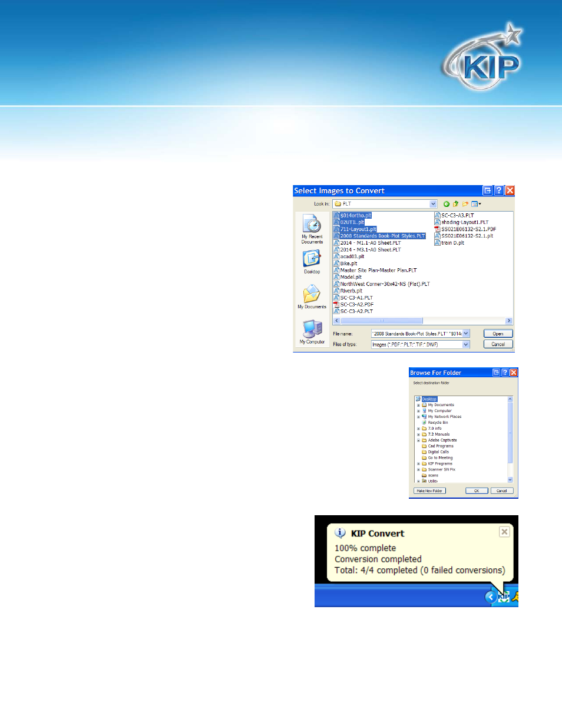Image resolution: width=562 pixels, height=728 pixels.
Task: Select the Desktop node in folder tree
Action: (x=429, y=399)
